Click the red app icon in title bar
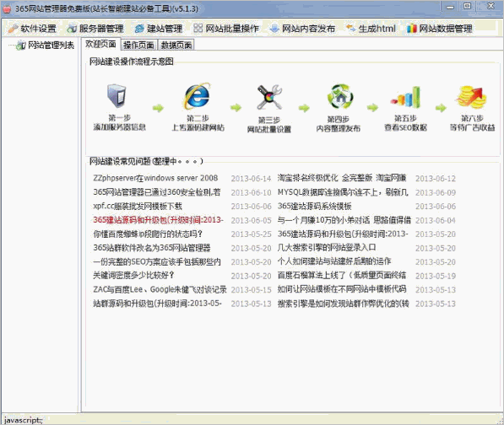The height and width of the screenshot is (425, 504). [x=7, y=8]
